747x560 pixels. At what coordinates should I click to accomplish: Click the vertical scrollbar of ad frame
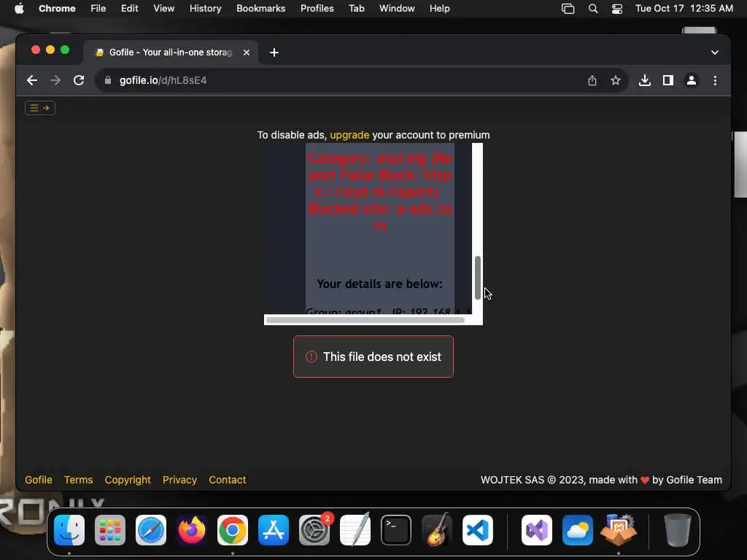coord(477,278)
